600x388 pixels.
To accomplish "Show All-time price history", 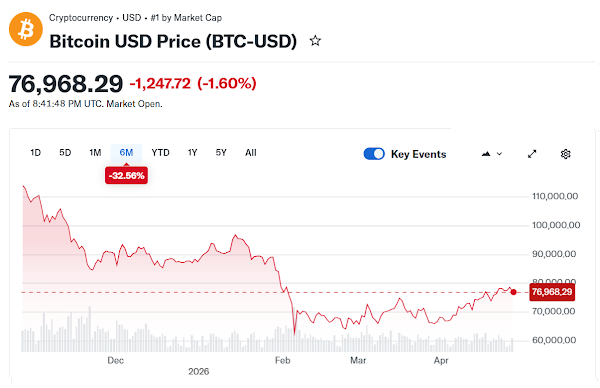I will (251, 153).
